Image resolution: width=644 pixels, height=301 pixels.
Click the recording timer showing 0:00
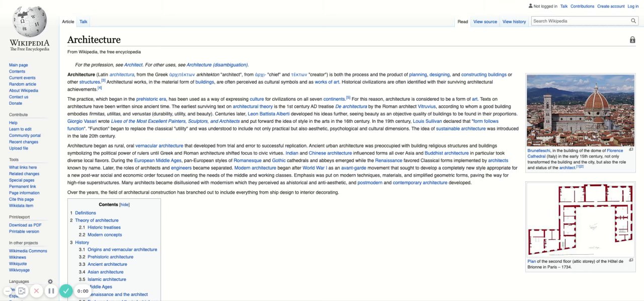83,291
